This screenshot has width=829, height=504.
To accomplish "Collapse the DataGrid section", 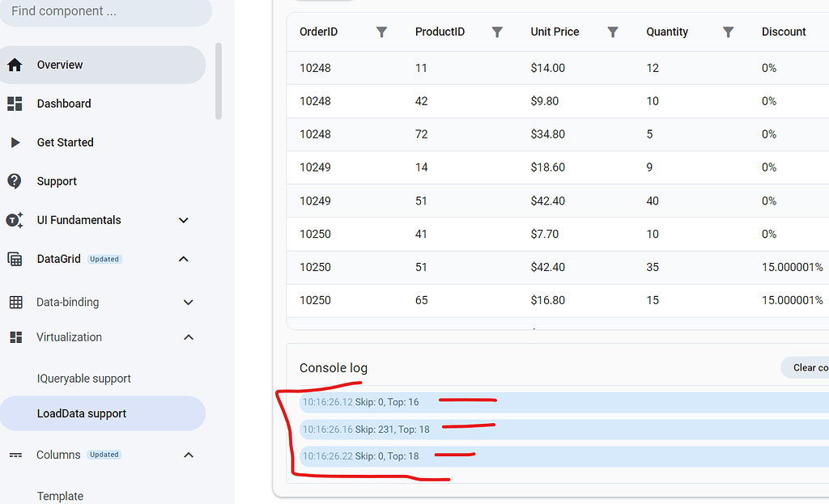I will 184,259.
